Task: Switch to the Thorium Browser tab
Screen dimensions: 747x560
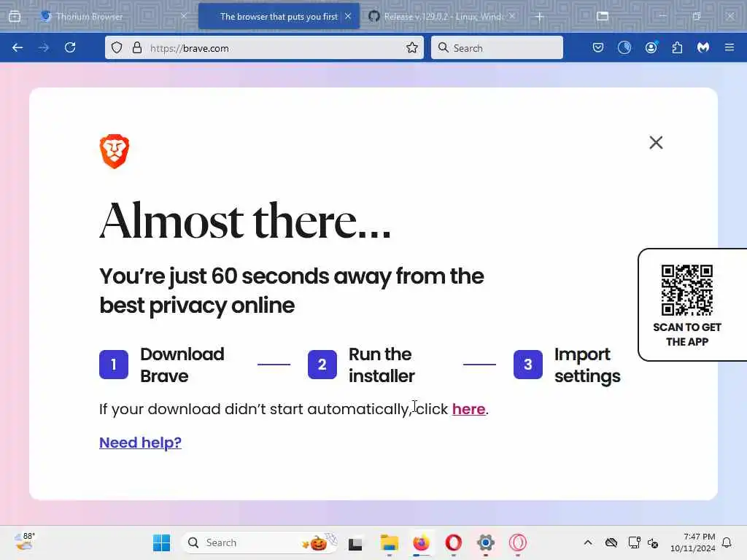Action: tap(89, 16)
